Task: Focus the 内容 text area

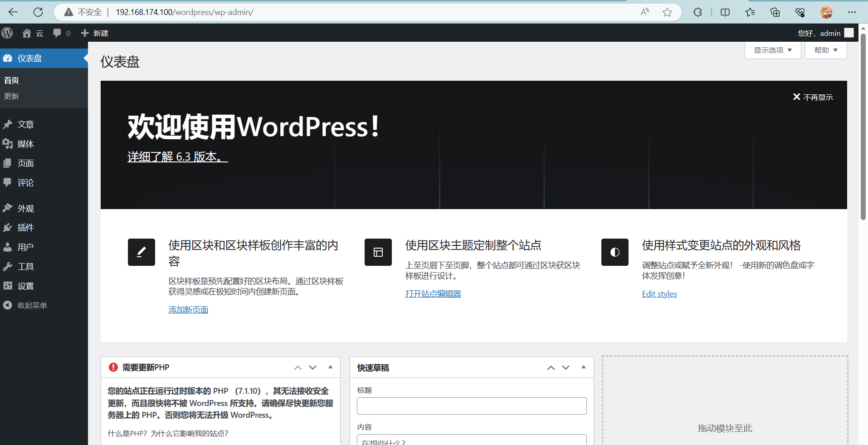Action: tap(472, 440)
